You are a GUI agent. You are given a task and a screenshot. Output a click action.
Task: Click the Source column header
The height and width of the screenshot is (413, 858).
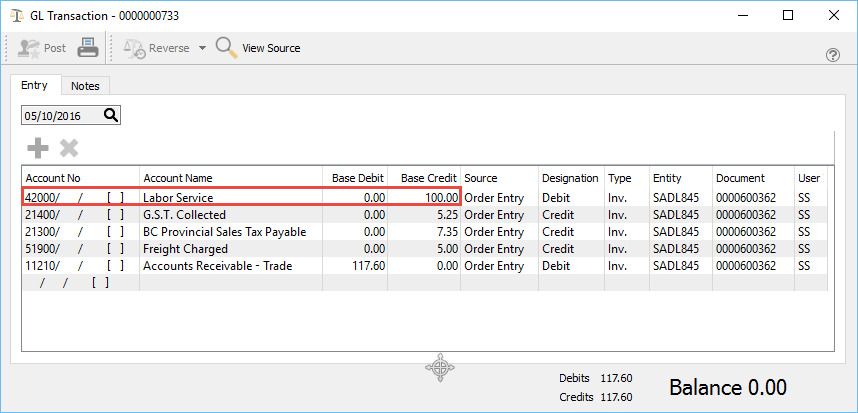point(500,178)
